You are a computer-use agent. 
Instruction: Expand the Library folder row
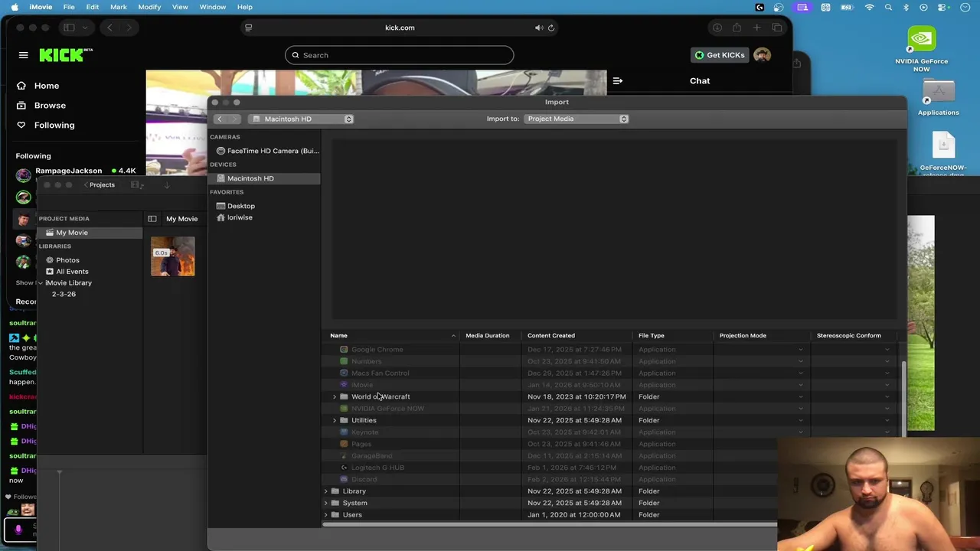pos(325,491)
